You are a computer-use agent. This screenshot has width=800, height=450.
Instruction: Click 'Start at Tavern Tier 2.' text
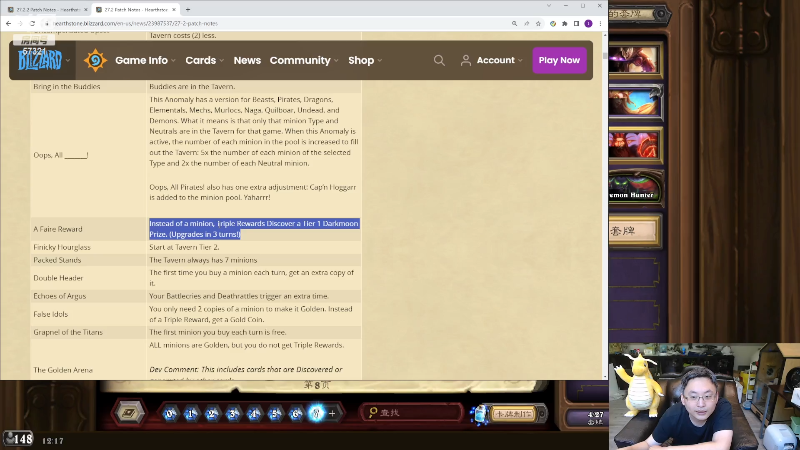tap(184, 247)
